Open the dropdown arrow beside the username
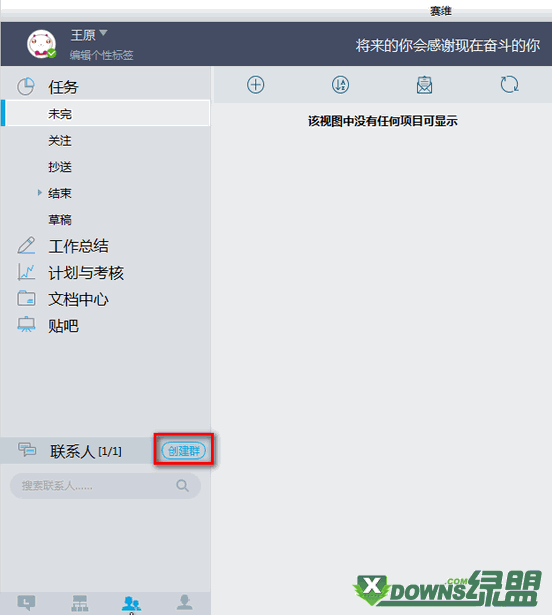Viewport: 552px width, 615px height. coord(103,33)
